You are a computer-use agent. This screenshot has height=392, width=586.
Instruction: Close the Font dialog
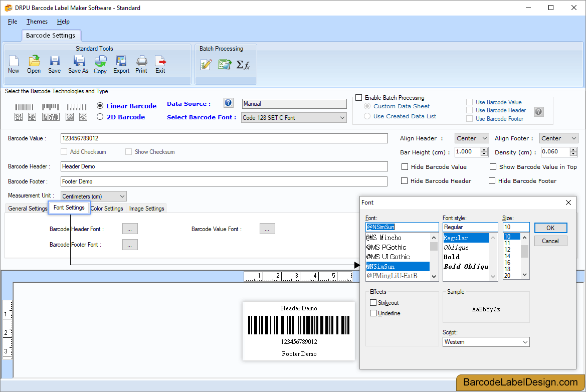[x=568, y=203]
